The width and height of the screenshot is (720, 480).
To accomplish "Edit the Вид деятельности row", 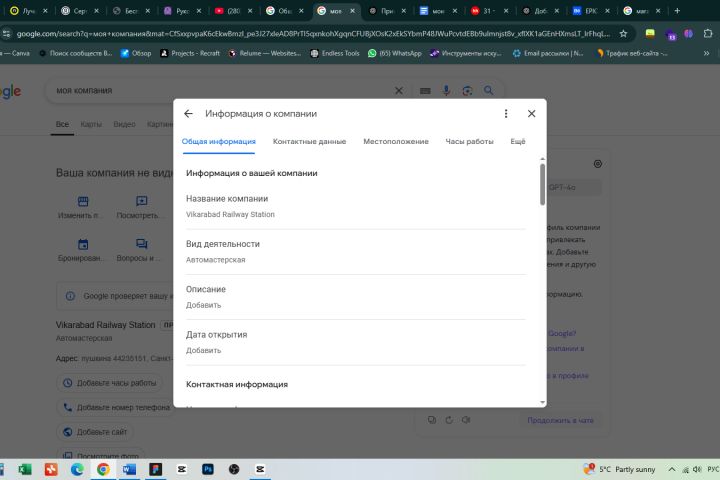I will pyautogui.click(x=356, y=252).
